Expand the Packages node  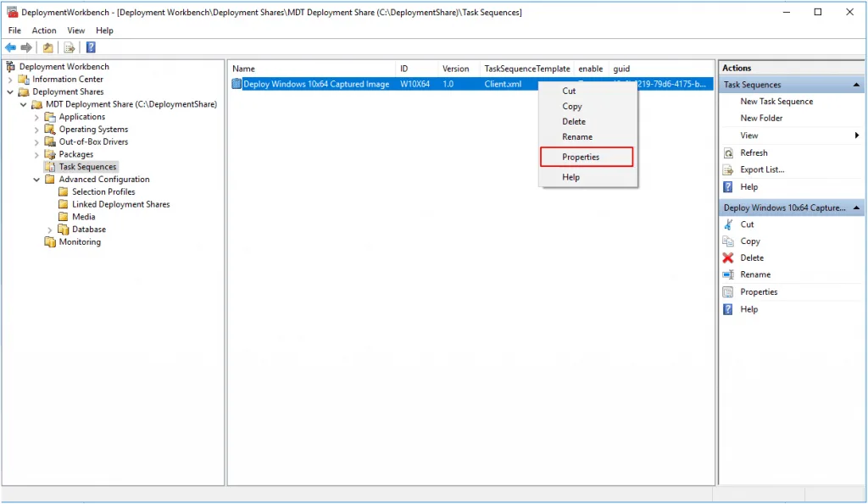point(36,155)
